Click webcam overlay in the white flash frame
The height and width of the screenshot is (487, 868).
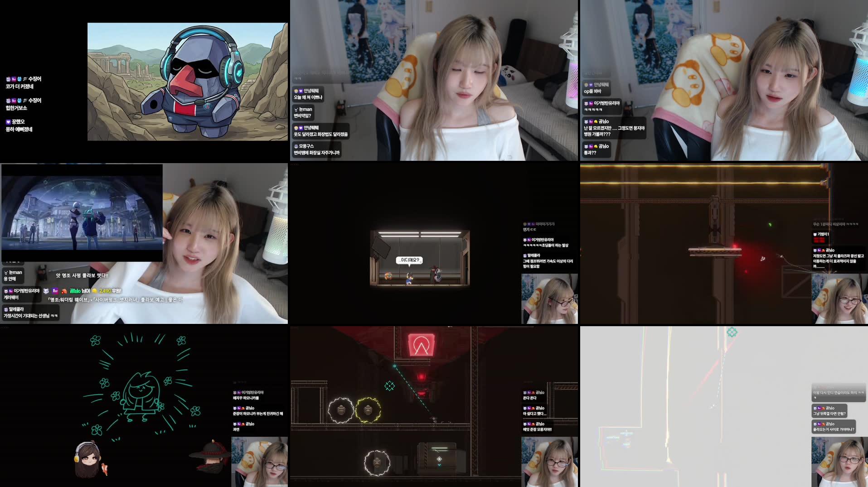point(839,462)
